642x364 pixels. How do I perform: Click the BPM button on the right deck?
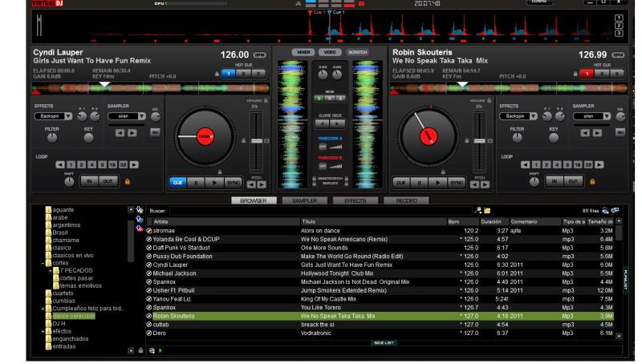click(x=619, y=55)
